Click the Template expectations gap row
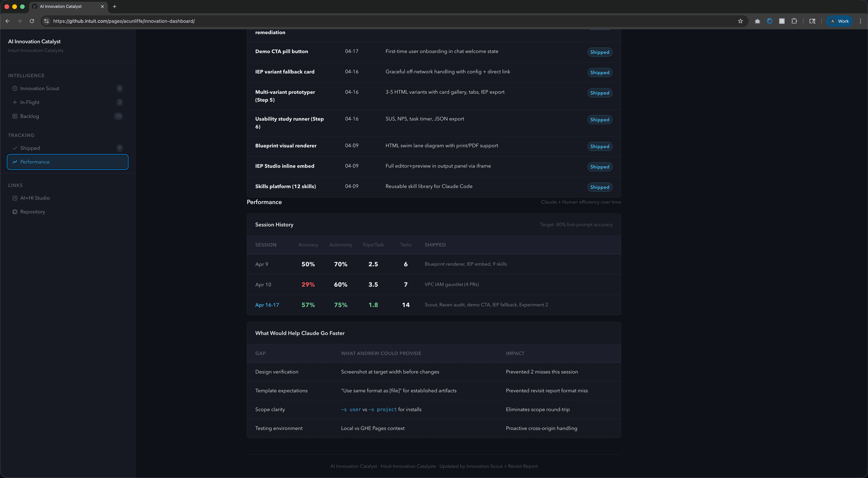 [x=434, y=391]
